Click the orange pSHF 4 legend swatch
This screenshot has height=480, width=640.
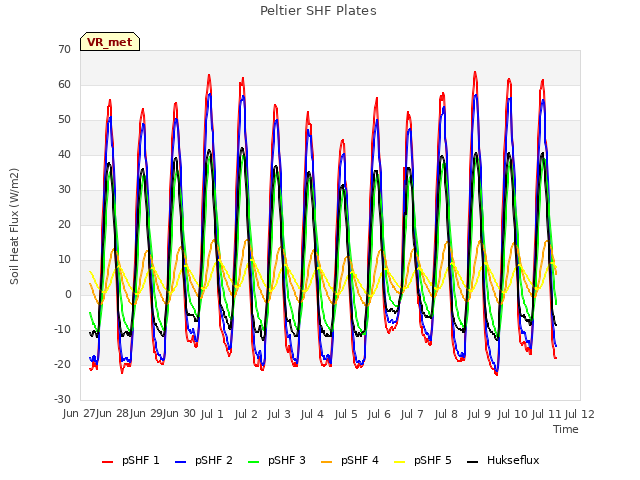point(327,462)
